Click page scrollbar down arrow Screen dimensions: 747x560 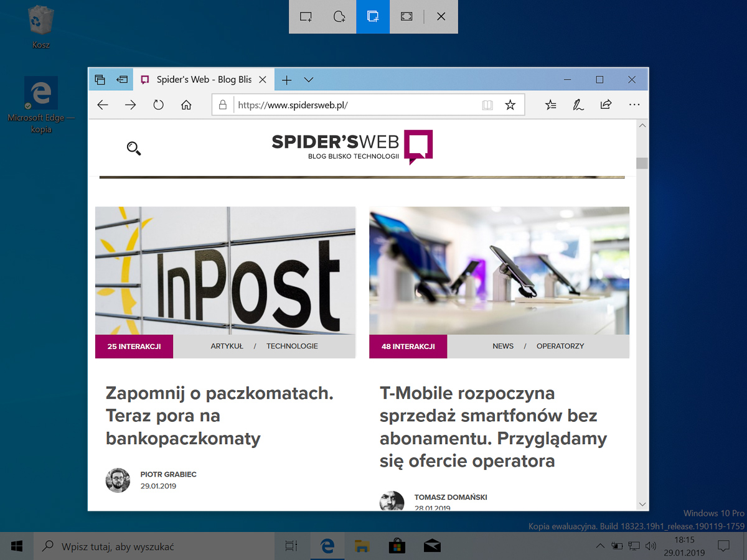click(x=642, y=504)
